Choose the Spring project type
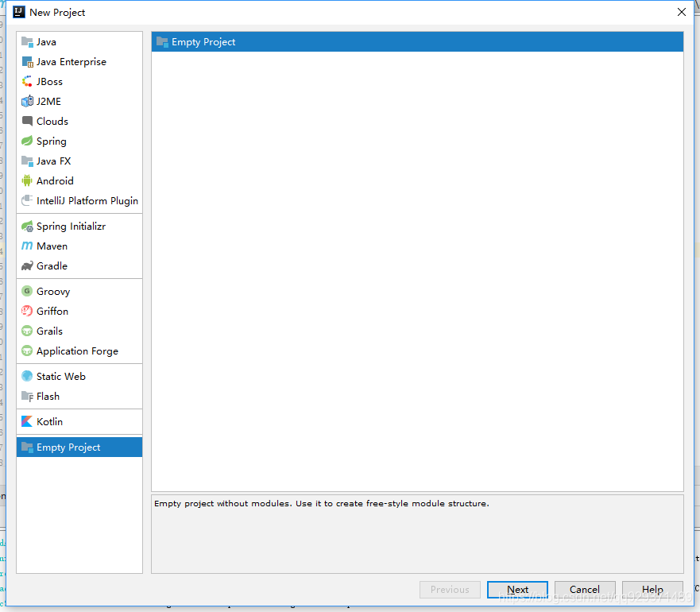 click(x=79, y=141)
